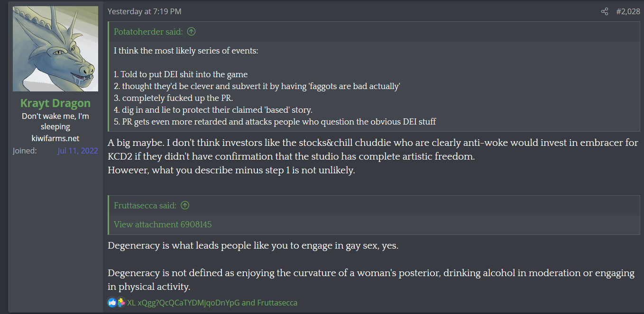Click the colorful puzzle piece reaction icon
The image size is (644, 314).
click(121, 303)
